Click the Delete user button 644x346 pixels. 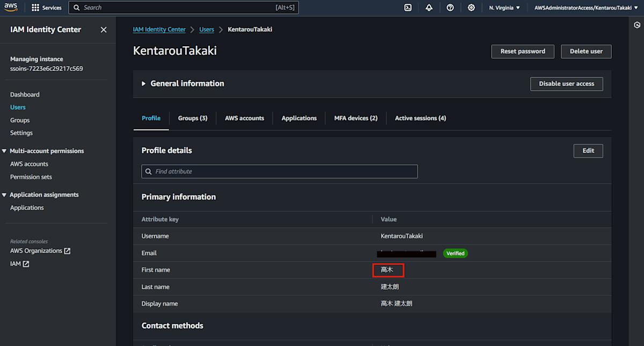(x=586, y=52)
